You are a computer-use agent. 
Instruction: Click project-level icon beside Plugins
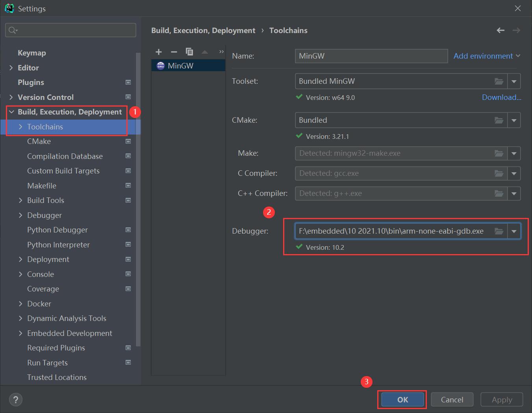(128, 82)
